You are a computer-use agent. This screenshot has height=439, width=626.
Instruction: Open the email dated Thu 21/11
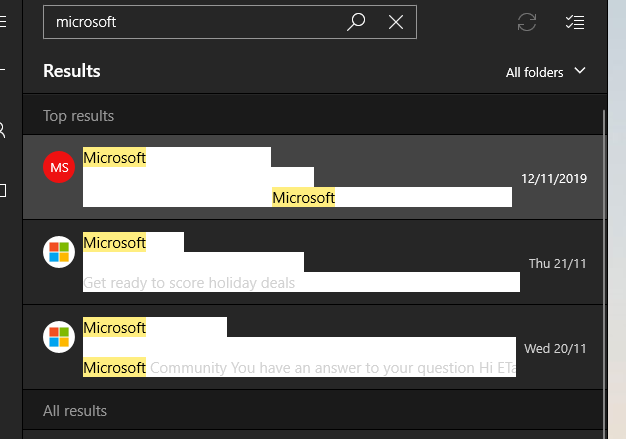[x=315, y=262]
